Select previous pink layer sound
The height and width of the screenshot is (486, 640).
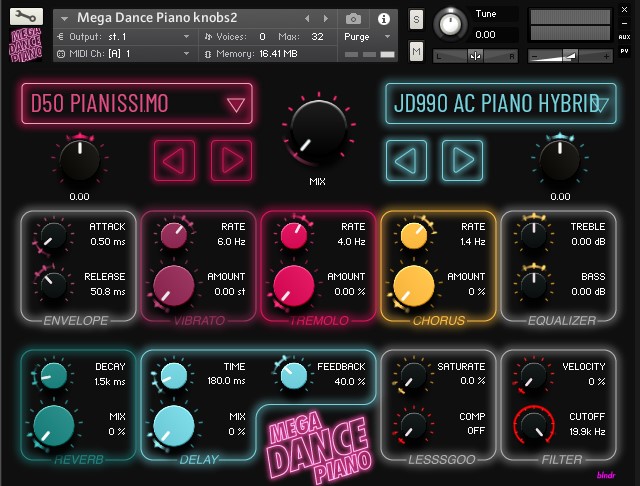(174, 160)
